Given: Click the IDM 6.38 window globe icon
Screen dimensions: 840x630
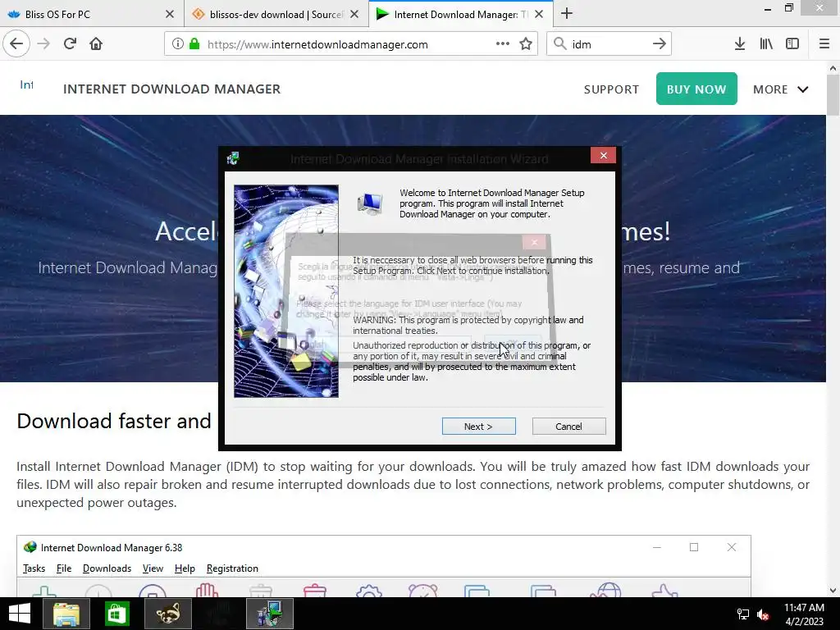Looking at the screenshot, I should click(30, 547).
